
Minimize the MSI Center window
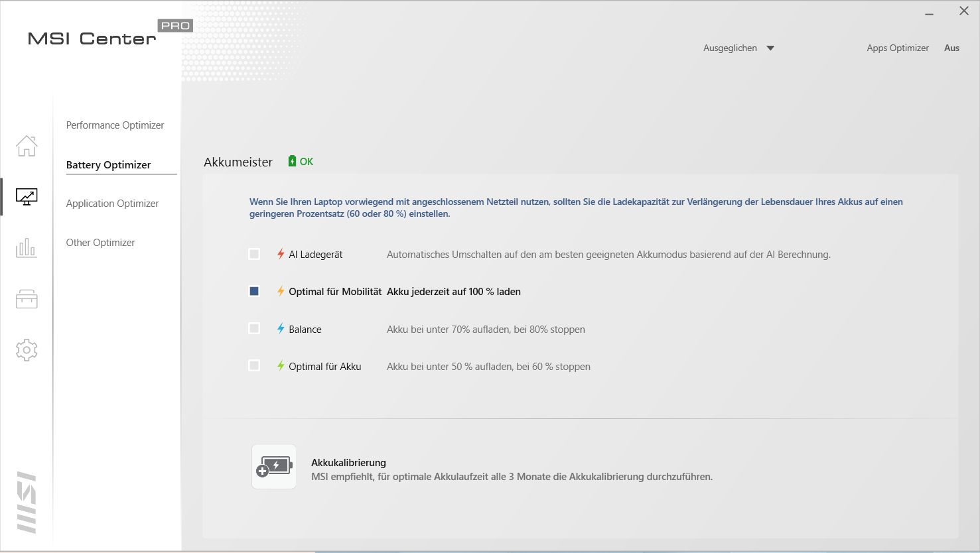click(x=930, y=13)
